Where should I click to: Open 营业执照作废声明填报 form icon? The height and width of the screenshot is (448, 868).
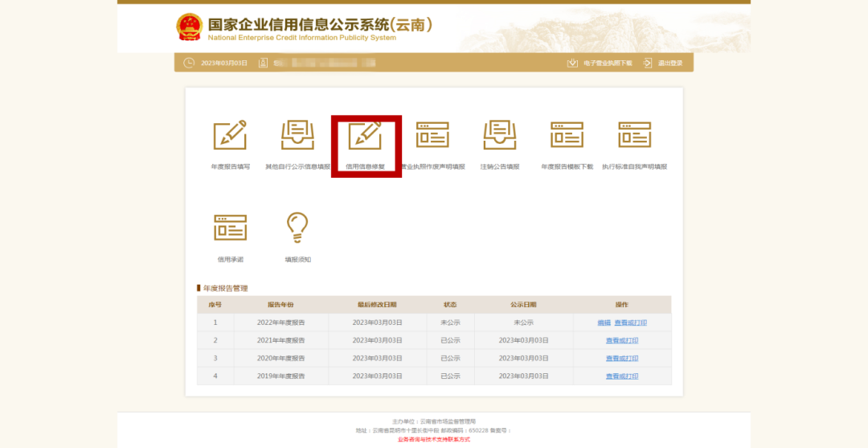pos(433,135)
